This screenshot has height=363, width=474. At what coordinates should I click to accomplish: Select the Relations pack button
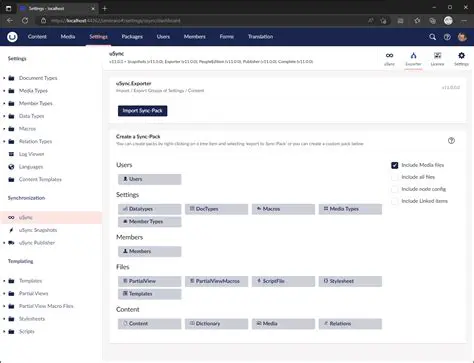coord(350,324)
